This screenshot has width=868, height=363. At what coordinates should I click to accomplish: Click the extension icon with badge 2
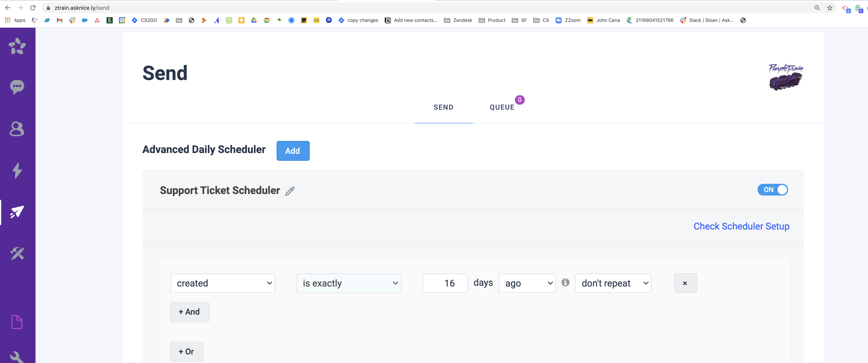(x=846, y=8)
